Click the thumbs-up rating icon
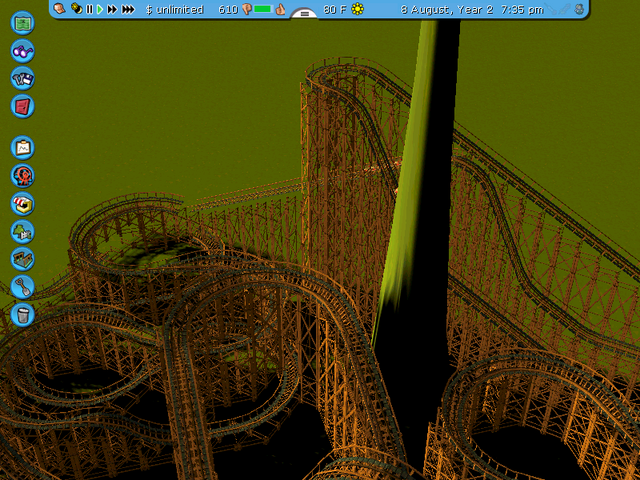Screen dimensions: 640x480 (x=280, y=9)
